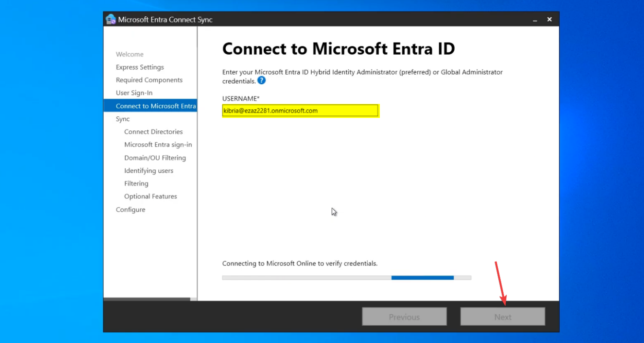Click the Microsoft Entra Connect Sync window title

tap(165, 20)
